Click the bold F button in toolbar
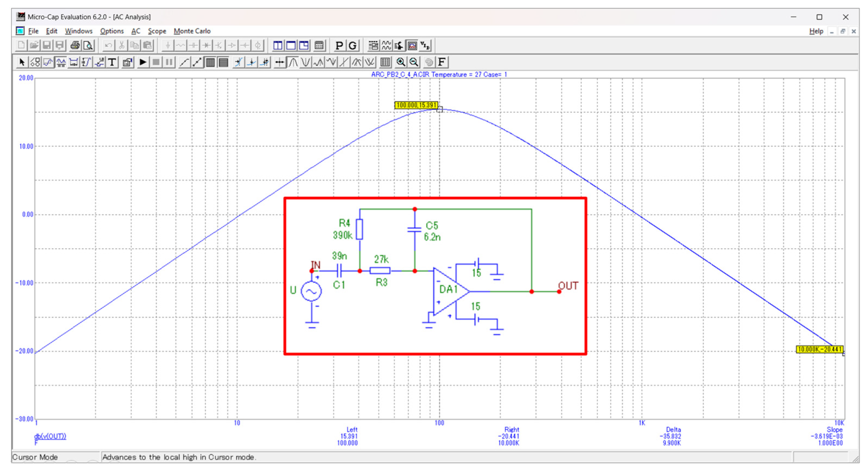Image resolution: width=868 pixels, height=473 pixels. click(x=442, y=62)
